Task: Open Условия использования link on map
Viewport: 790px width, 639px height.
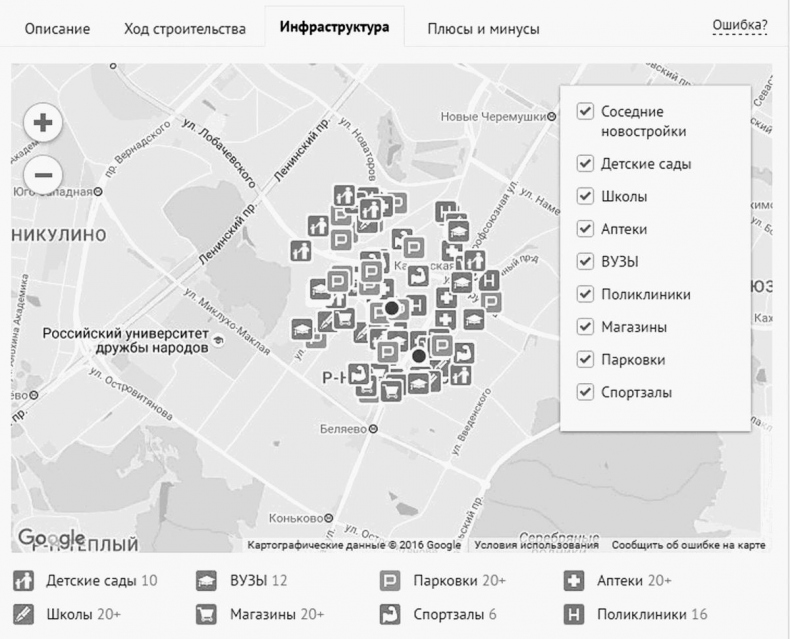Action: [x=536, y=545]
